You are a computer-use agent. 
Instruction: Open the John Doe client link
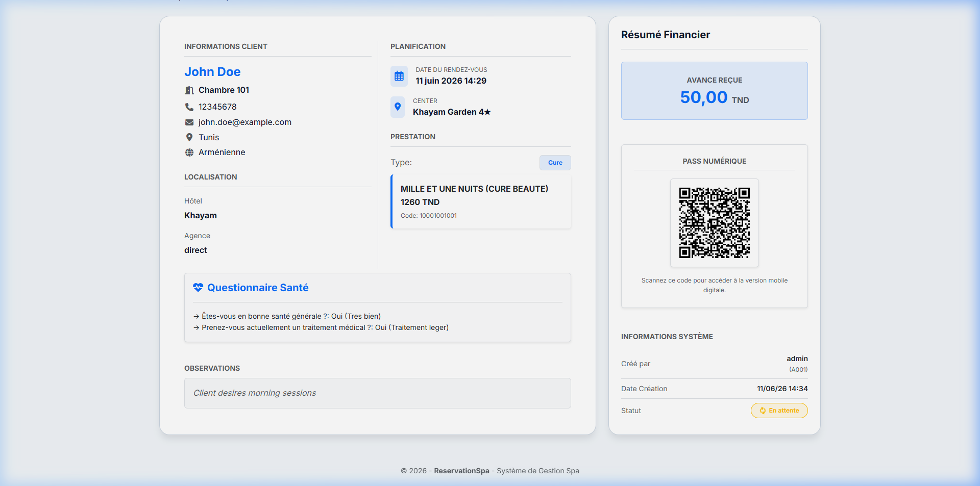point(212,72)
